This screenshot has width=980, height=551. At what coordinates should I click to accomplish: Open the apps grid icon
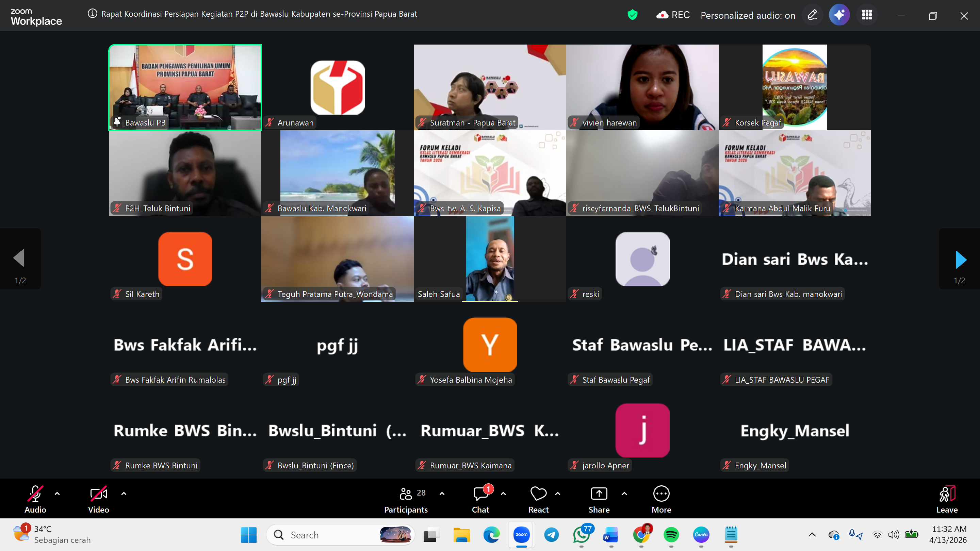pos(866,15)
